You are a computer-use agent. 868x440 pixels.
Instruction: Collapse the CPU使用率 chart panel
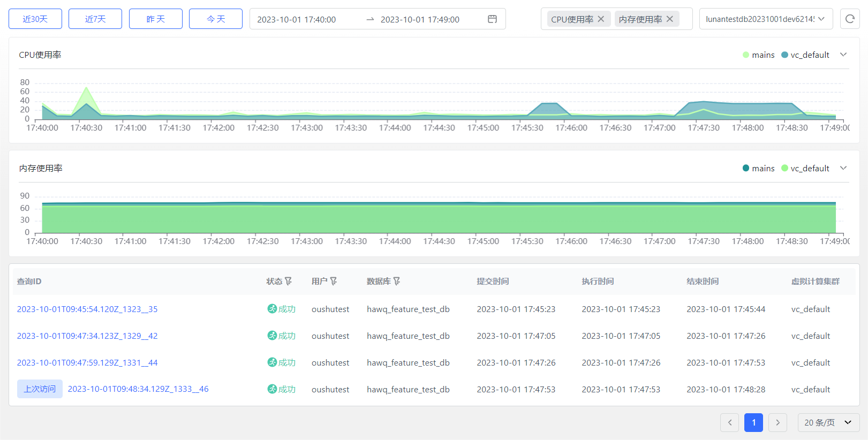843,55
